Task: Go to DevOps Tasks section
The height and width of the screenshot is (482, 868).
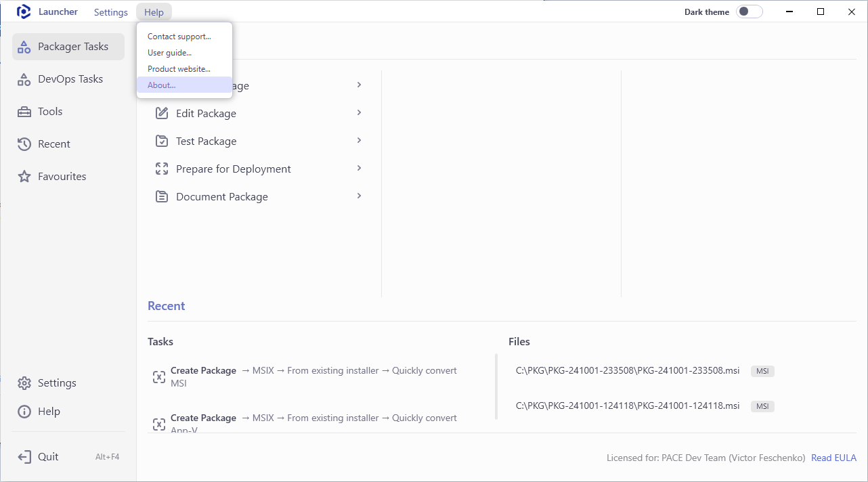Action: pos(68,79)
